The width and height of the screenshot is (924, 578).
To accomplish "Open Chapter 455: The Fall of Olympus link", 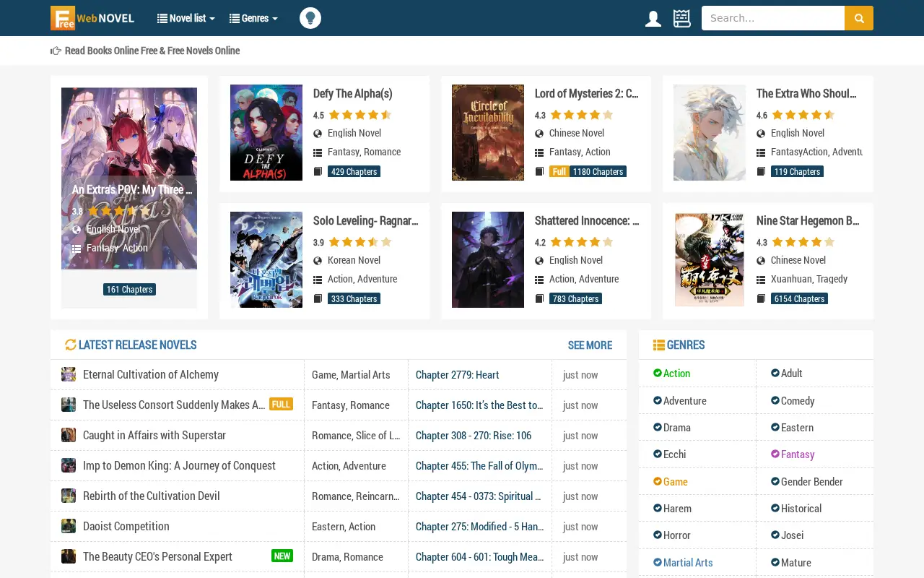I will click(479, 465).
